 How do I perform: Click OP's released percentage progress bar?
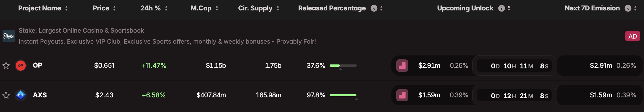343,66
